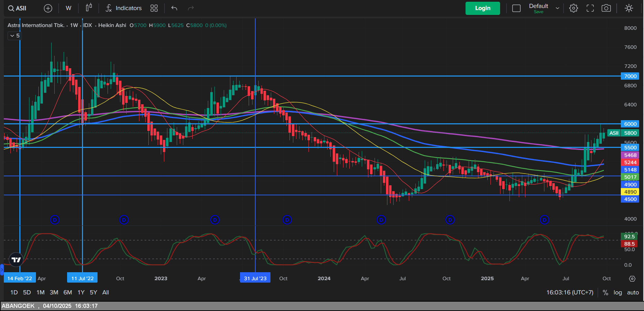Click the add symbol compare plus icon
This screenshot has width=644, height=311.
48,8
